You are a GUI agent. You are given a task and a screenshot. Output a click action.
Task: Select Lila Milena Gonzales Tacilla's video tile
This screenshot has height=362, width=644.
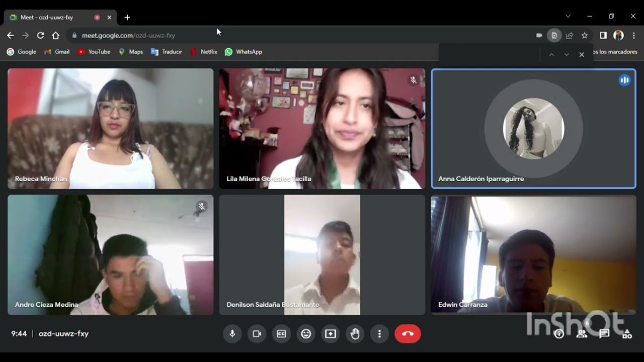coord(322,129)
